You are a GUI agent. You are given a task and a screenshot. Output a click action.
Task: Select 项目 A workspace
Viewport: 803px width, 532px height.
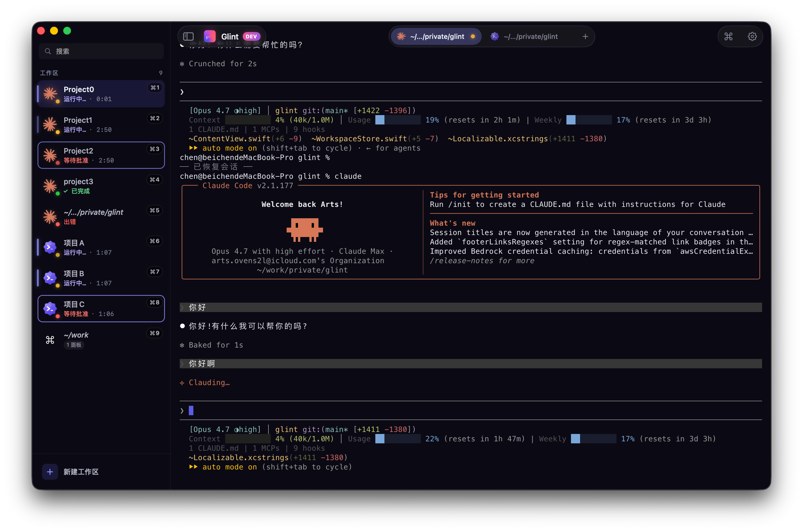point(101,247)
